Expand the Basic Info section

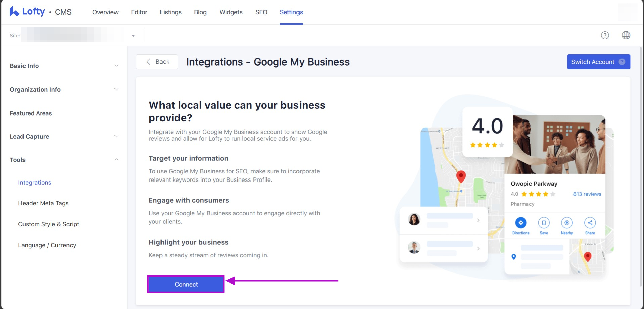[x=116, y=66]
